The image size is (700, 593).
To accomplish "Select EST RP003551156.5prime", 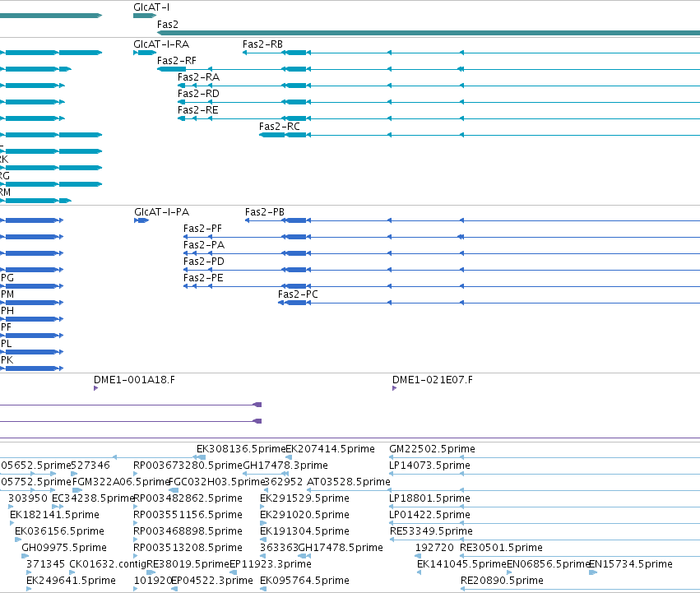I will (188, 516).
